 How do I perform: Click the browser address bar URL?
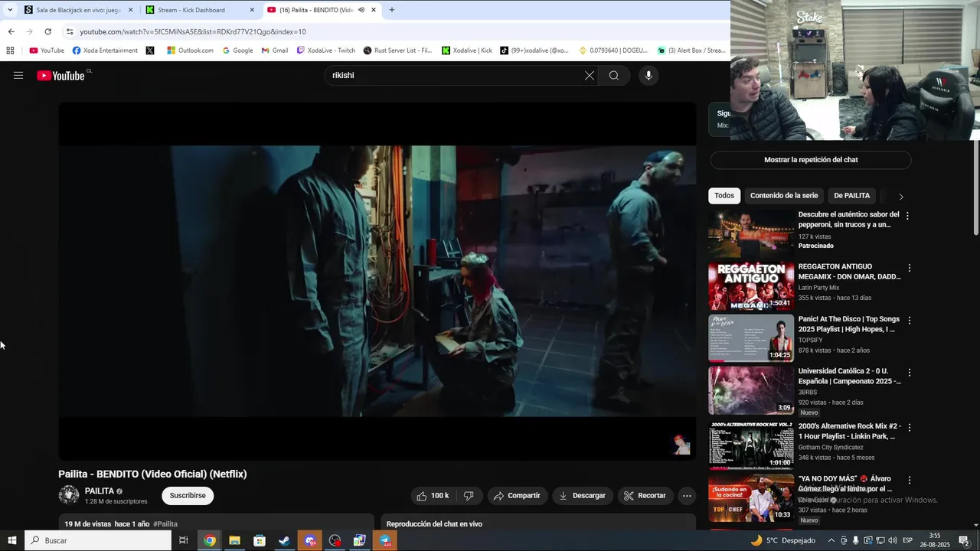[x=193, y=31]
